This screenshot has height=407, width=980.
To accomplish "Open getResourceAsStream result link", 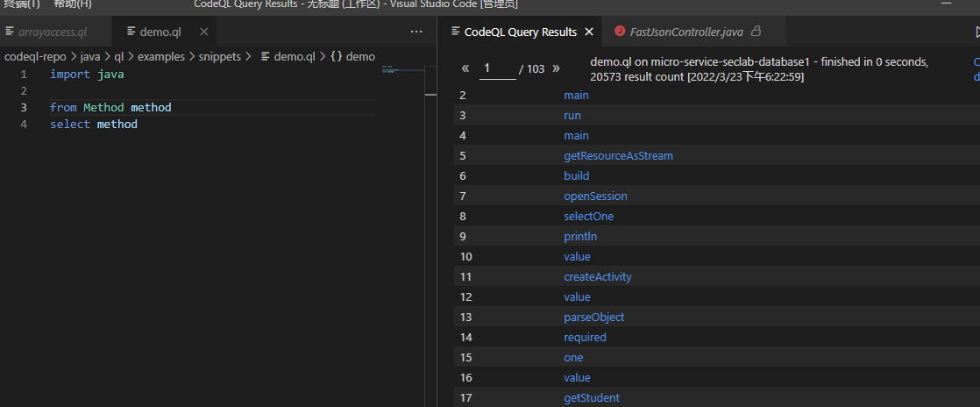I will click(618, 155).
